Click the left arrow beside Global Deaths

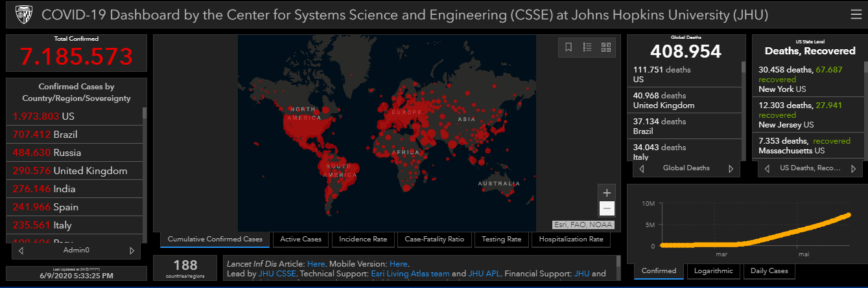coord(642,168)
